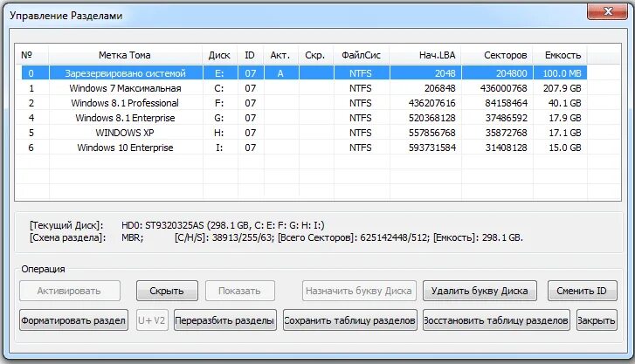Click the Нач.LBA column header
The height and width of the screenshot is (364, 635).
pos(425,55)
